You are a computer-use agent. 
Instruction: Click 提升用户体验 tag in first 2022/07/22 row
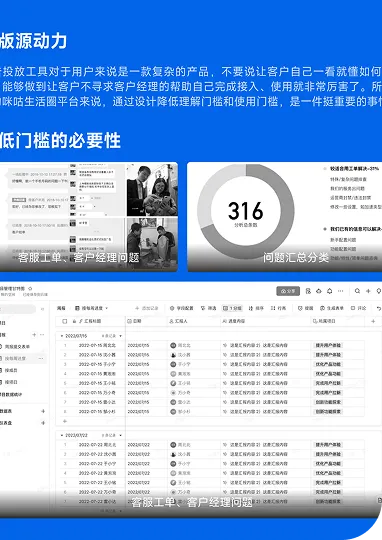click(x=328, y=445)
